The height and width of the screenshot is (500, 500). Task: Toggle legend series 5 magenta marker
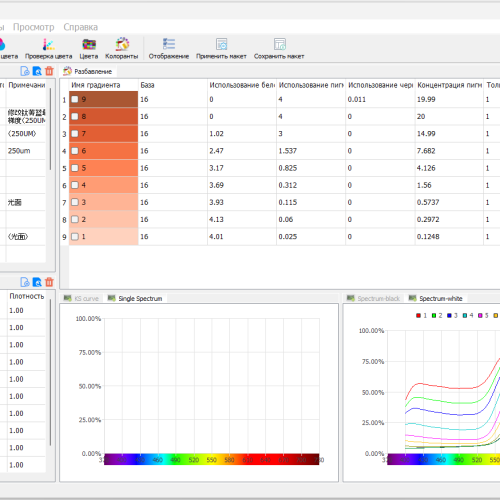[x=480, y=315]
